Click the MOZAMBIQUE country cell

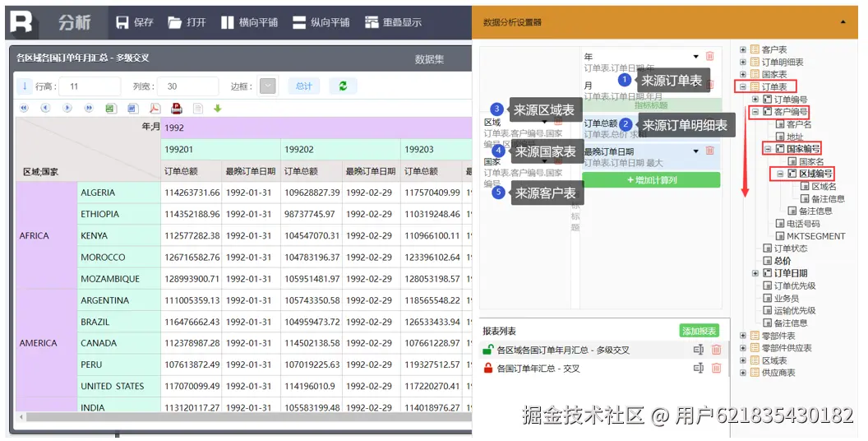(119, 279)
